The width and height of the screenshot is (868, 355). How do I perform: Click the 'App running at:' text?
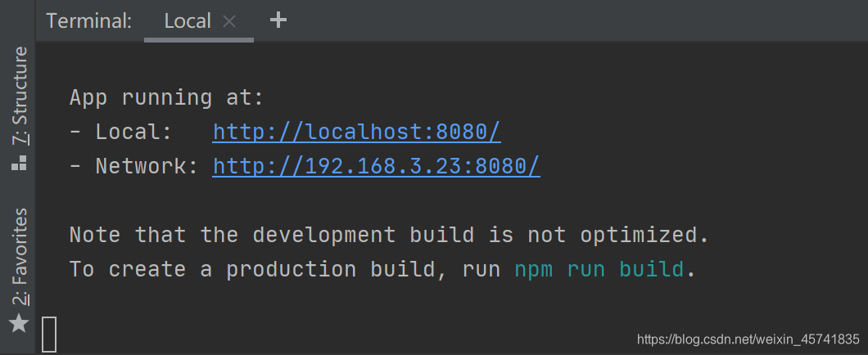pyautogui.click(x=166, y=98)
